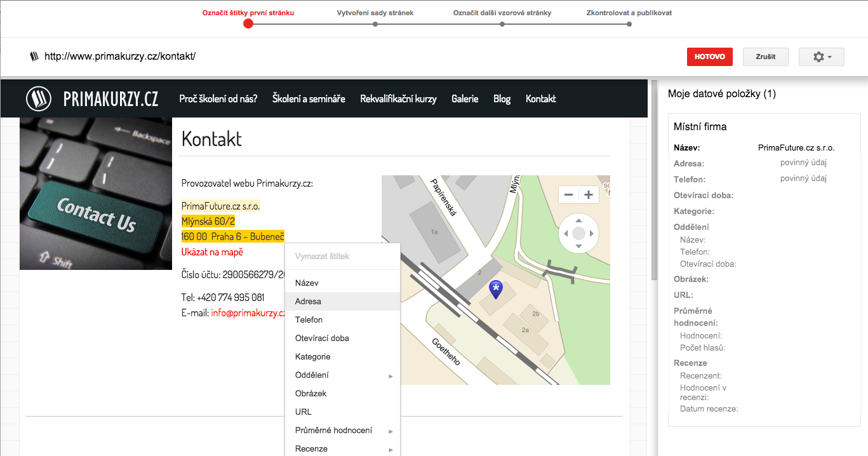The image size is (868, 456).
Task: Choose Obrázek from the tag menu
Action: [343, 394]
